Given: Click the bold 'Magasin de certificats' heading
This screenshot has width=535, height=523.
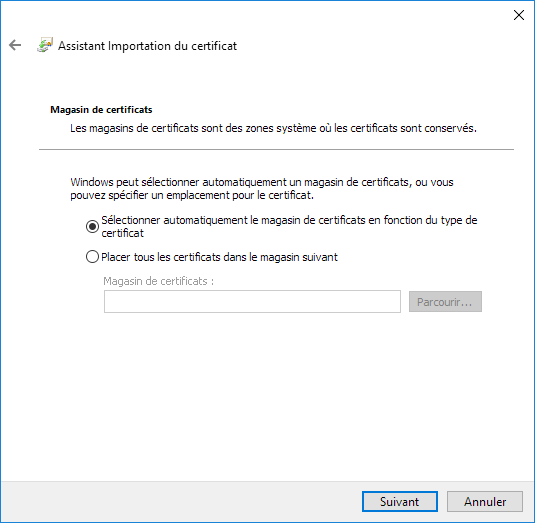Looking at the screenshot, I should (x=101, y=110).
